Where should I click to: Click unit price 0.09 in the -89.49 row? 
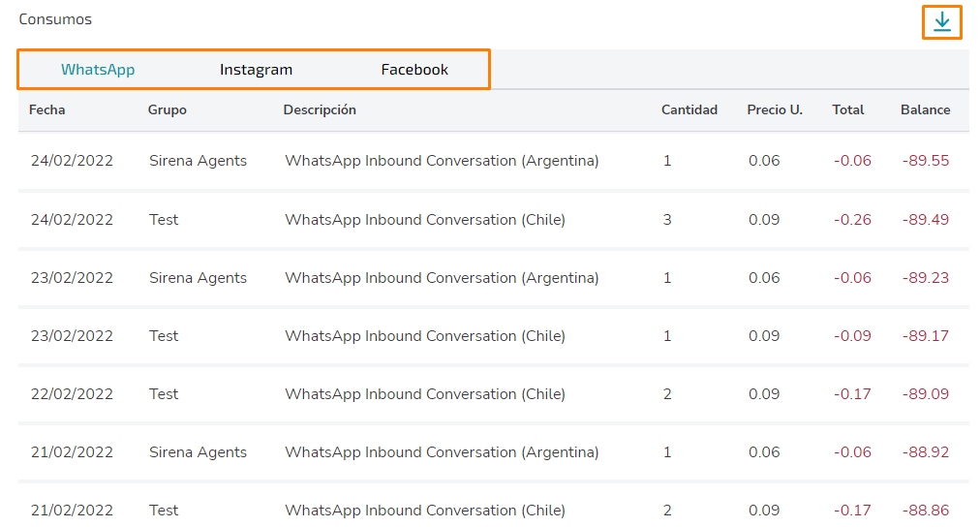point(764,220)
